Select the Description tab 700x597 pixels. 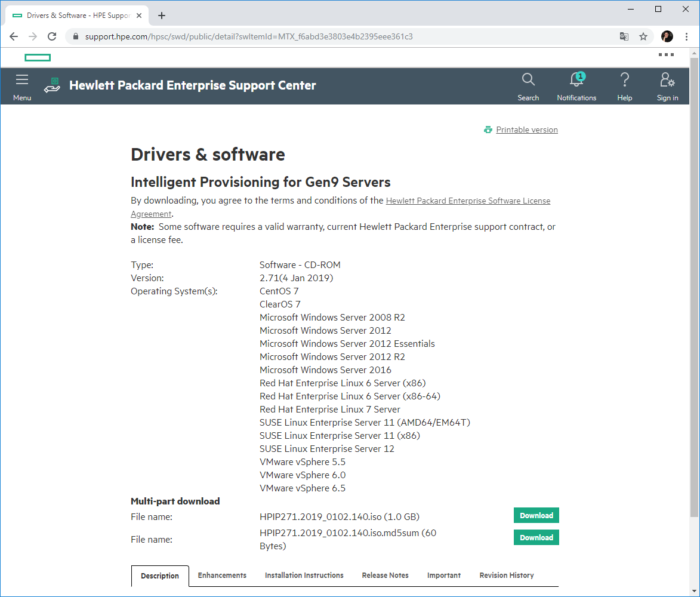coord(160,576)
